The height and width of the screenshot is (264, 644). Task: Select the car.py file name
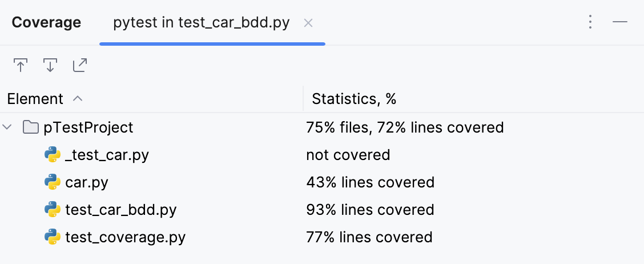tap(87, 182)
